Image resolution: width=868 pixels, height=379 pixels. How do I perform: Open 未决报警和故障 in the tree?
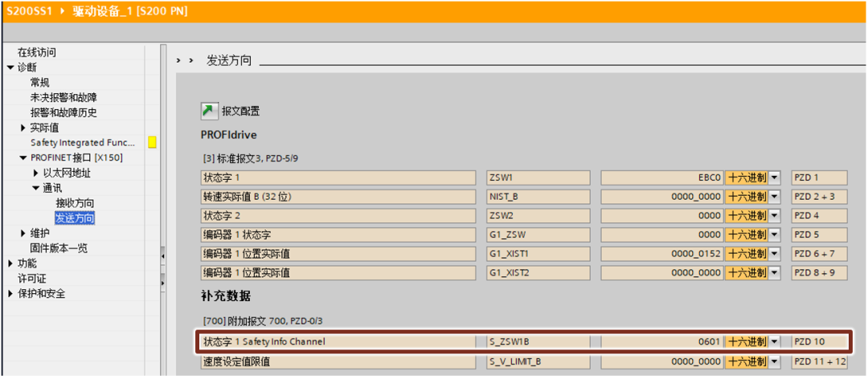(63, 97)
